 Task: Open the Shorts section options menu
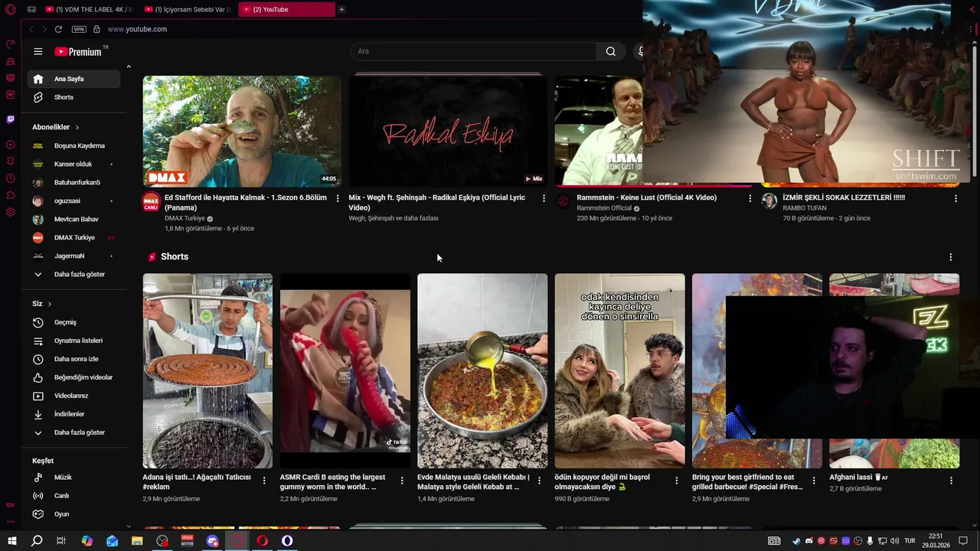coord(950,257)
